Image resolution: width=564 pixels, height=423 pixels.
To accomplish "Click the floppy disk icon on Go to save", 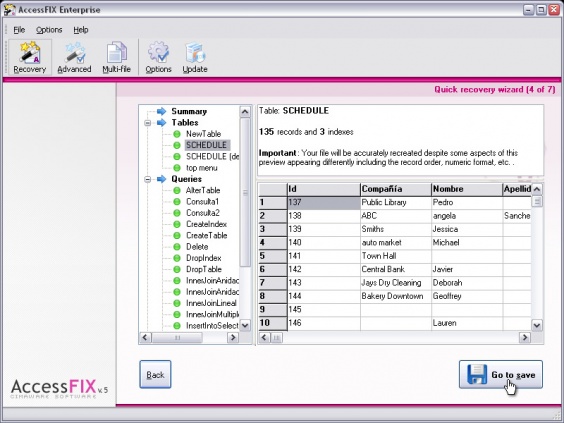I will click(477, 374).
